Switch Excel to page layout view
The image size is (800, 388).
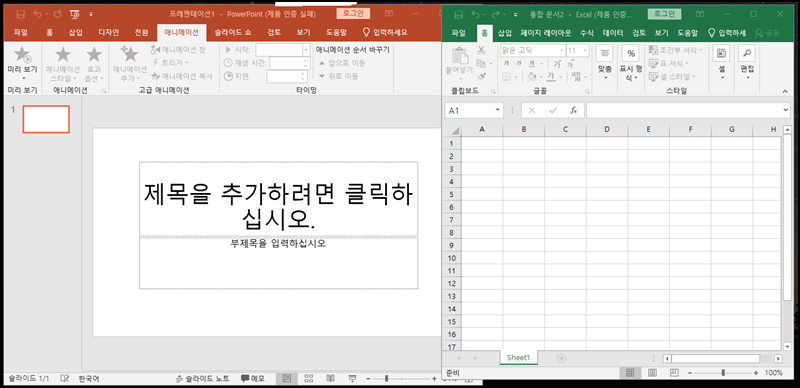(652, 373)
